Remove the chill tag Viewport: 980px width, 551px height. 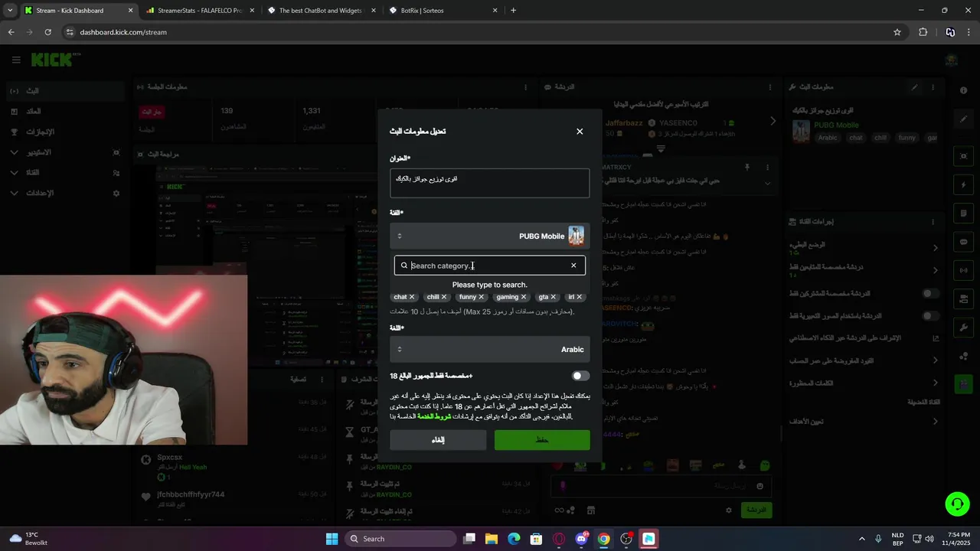click(x=444, y=297)
